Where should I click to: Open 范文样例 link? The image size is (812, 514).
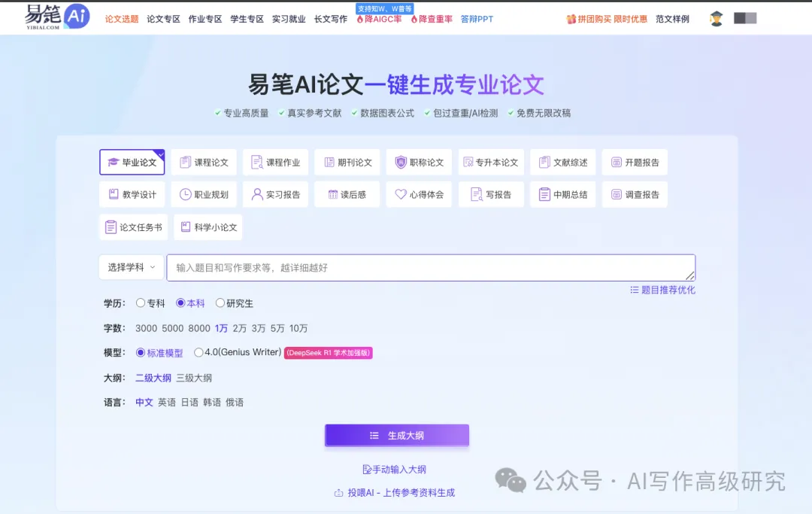tap(672, 19)
